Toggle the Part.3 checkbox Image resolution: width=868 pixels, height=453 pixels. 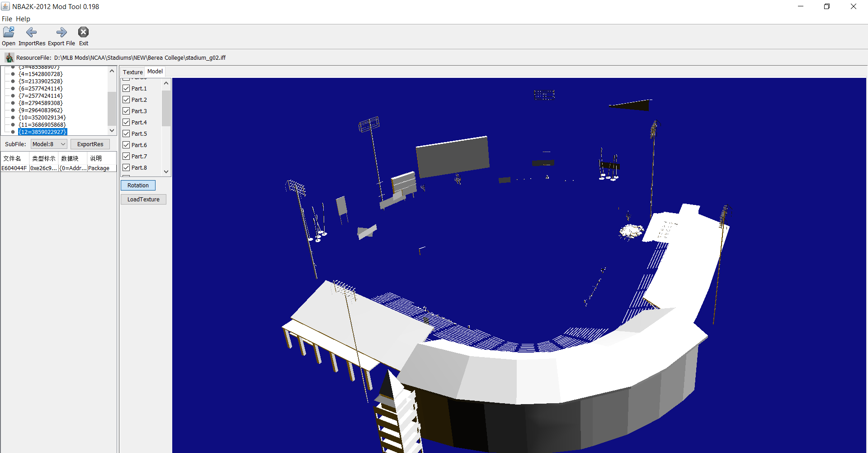[x=126, y=111]
